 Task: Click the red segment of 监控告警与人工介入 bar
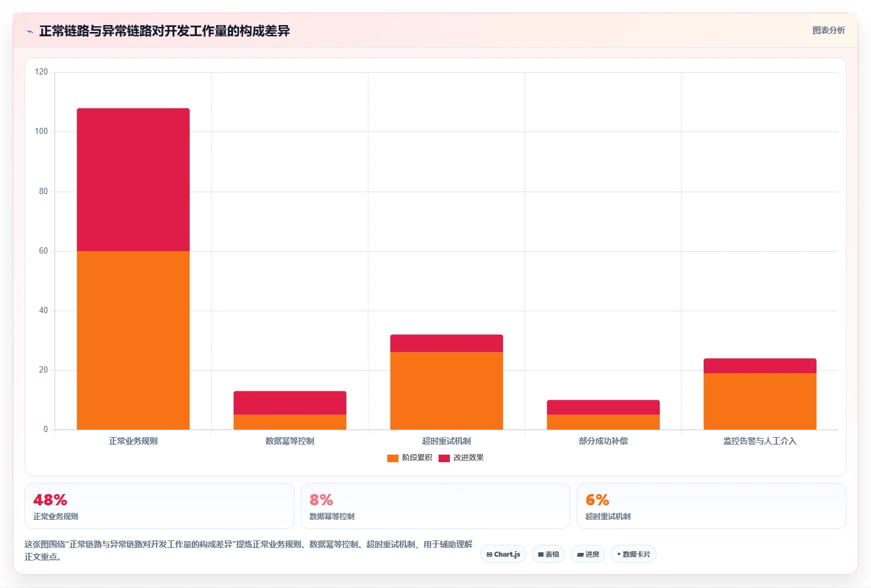(760, 366)
